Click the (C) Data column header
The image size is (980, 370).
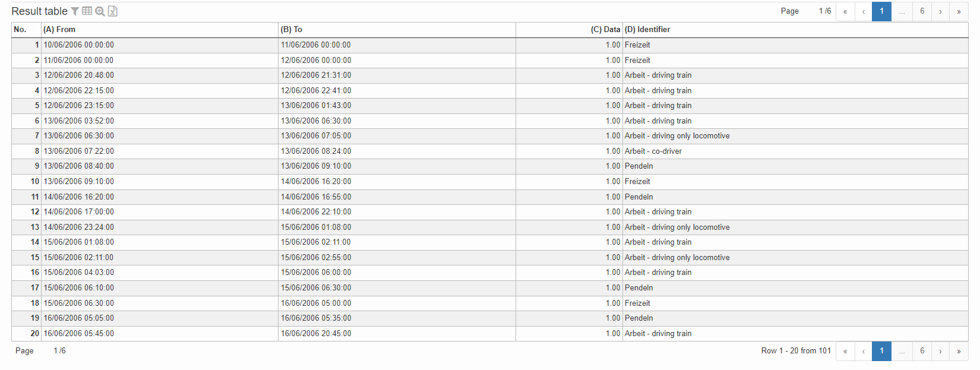point(605,30)
